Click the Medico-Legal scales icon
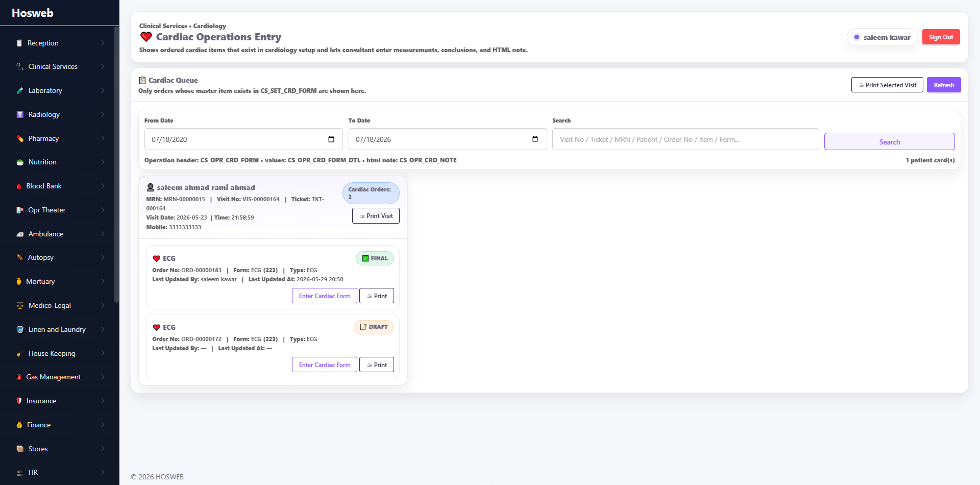 [x=20, y=305]
